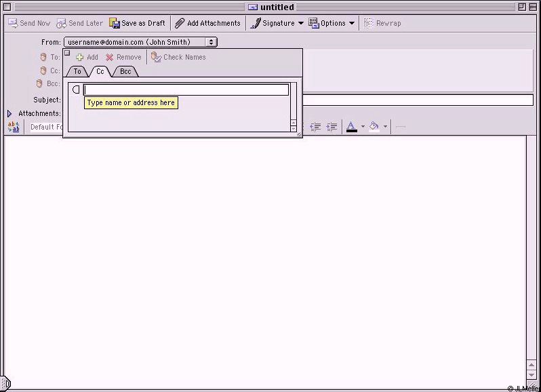
Task: Click the Cc: contact icon in header
Action: [43, 71]
